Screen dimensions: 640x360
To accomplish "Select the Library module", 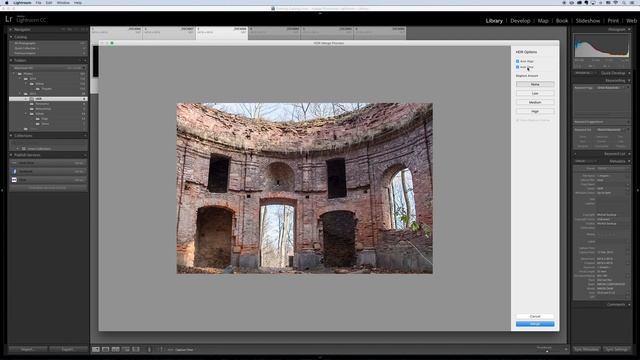I will 494,21.
